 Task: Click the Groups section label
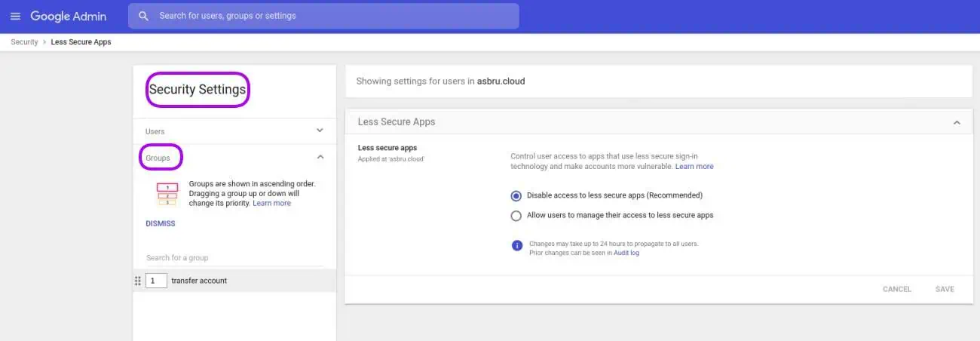click(158, 158)
